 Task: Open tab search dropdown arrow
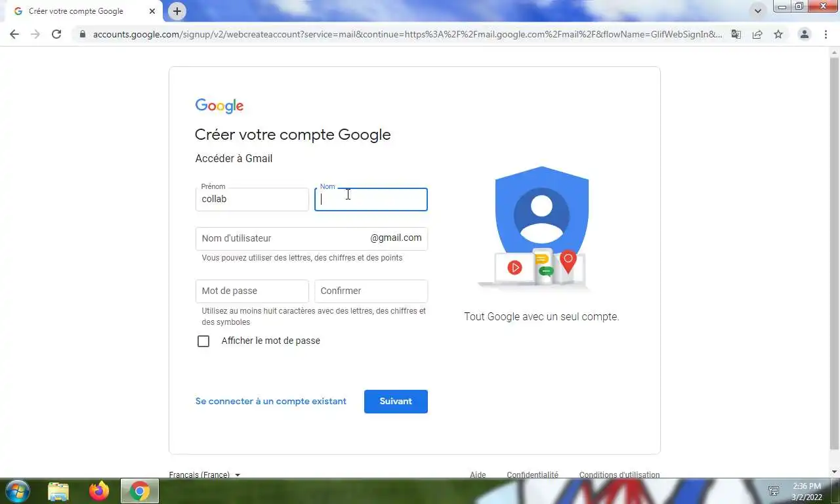758,11
